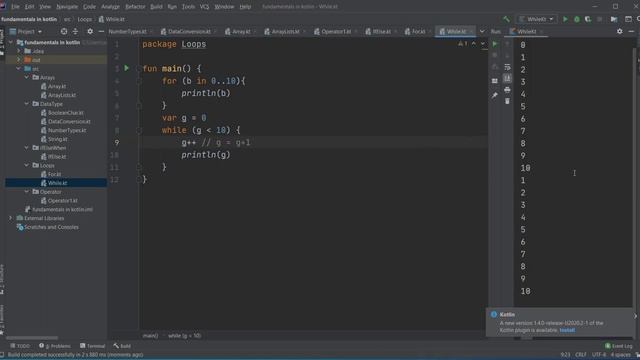Click the info icon on the Kotlin notification
This screenshot has height=360, width=640.
(x=493, y=314)
